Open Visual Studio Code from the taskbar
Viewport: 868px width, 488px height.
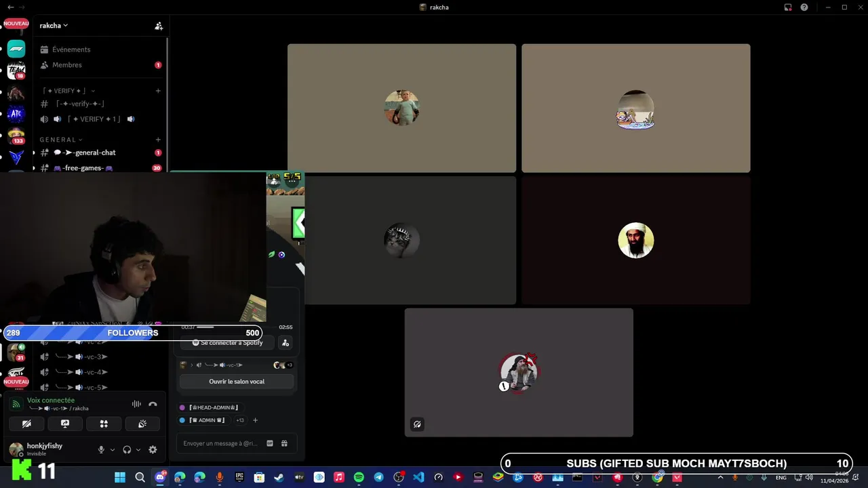418,477
